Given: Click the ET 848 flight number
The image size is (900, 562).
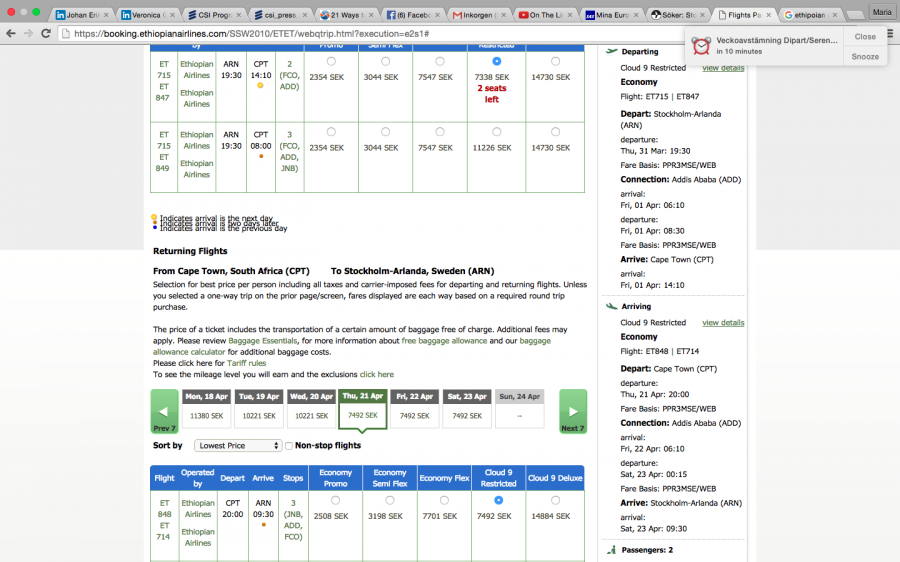Looking at the screenshot, I should pos(164,509).
